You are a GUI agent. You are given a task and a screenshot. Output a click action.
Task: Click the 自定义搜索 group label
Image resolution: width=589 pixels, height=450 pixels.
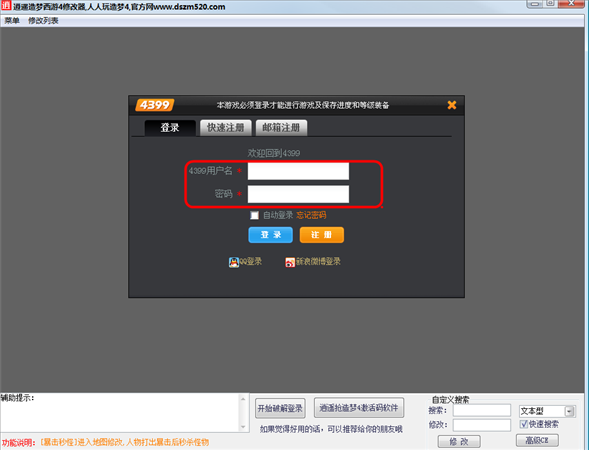[450, 400]
